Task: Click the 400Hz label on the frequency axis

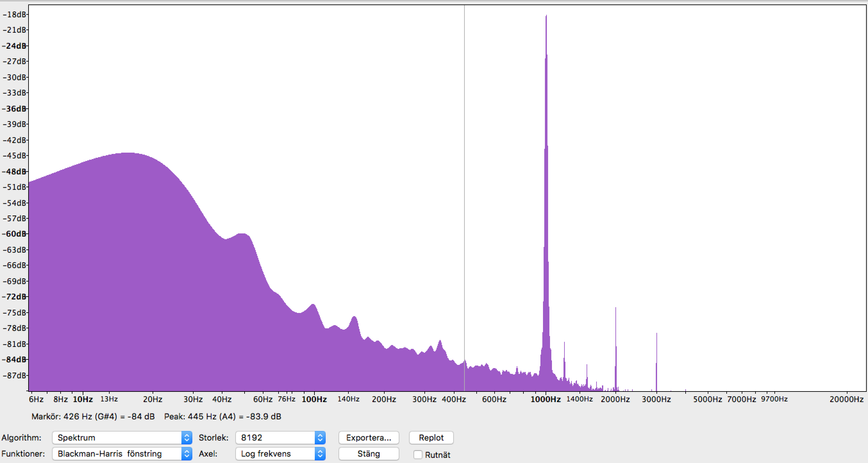Action: 454,399
